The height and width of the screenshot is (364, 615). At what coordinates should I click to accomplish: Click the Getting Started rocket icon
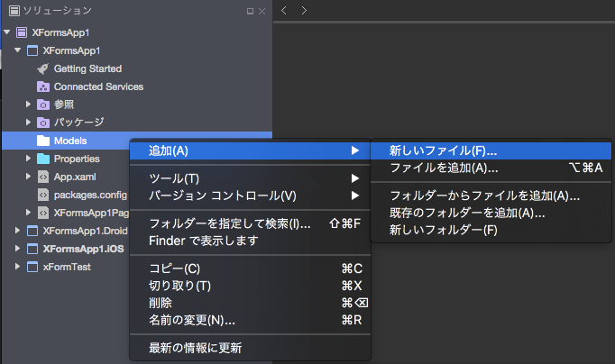pyautogui.click(x=43, y=68)
